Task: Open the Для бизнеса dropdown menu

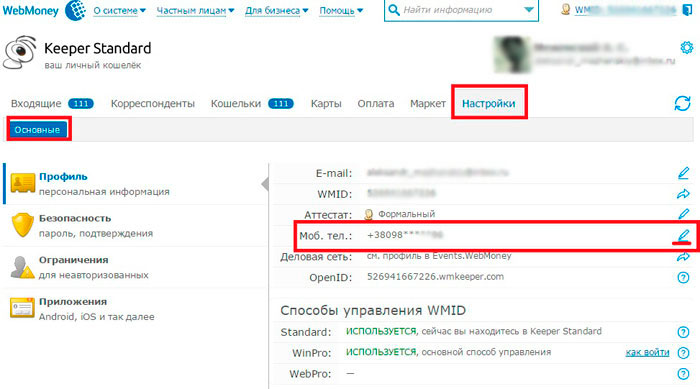Action: coord(276,10)
